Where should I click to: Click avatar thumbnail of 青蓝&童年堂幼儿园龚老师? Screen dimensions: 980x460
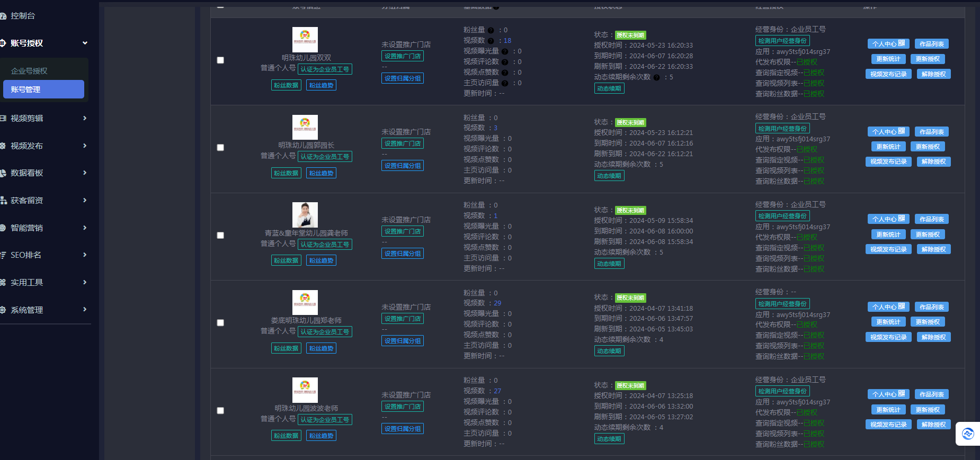click(305, 215)
